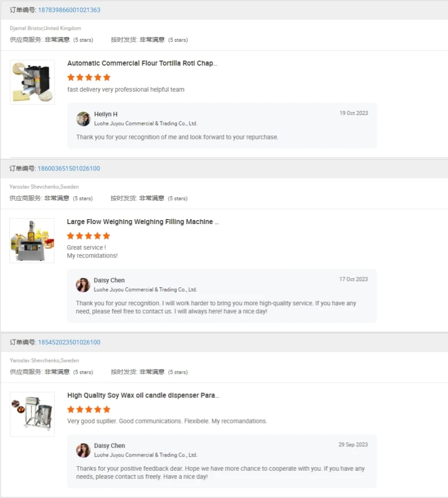Click the 19 Oct 2023 reply date
The image size is (448, 498).
coord(354,113)
